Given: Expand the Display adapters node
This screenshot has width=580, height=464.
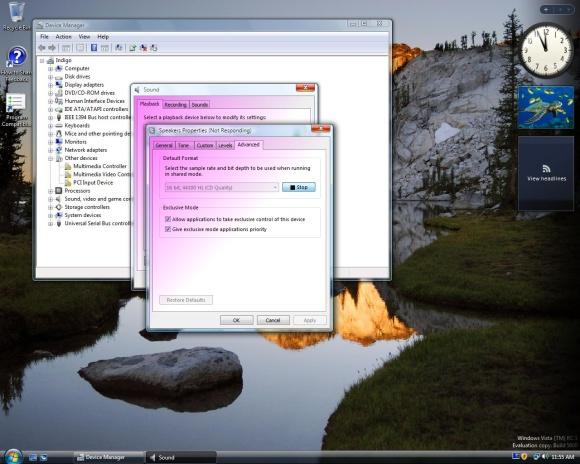Looking at the screenshot, I should [50, 85].
